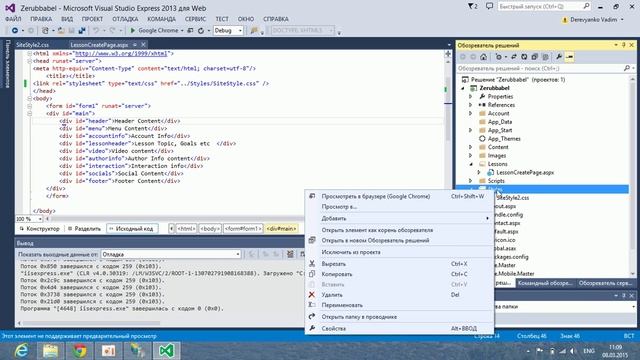Click the red X Delete icon in context menu

(312, 294)
